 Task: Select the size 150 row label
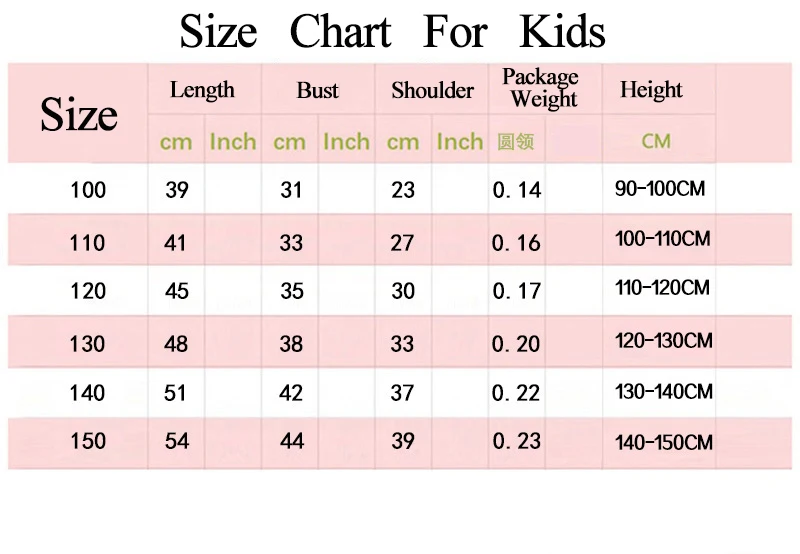tap(88, 441)
